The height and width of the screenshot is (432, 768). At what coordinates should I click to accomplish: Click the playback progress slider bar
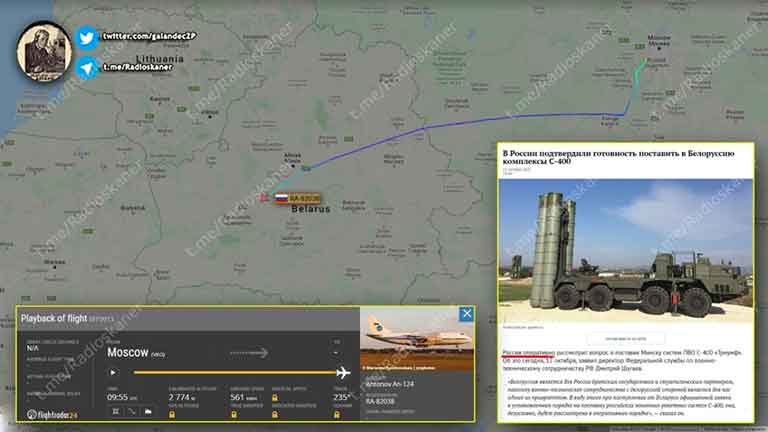click(x=234, y=373)
